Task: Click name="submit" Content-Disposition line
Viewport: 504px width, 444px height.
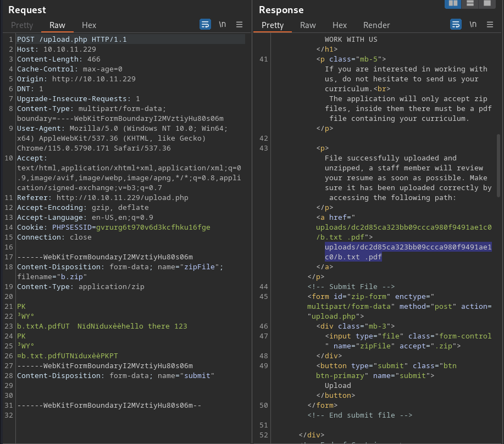Action: click(x=115, y=375)
